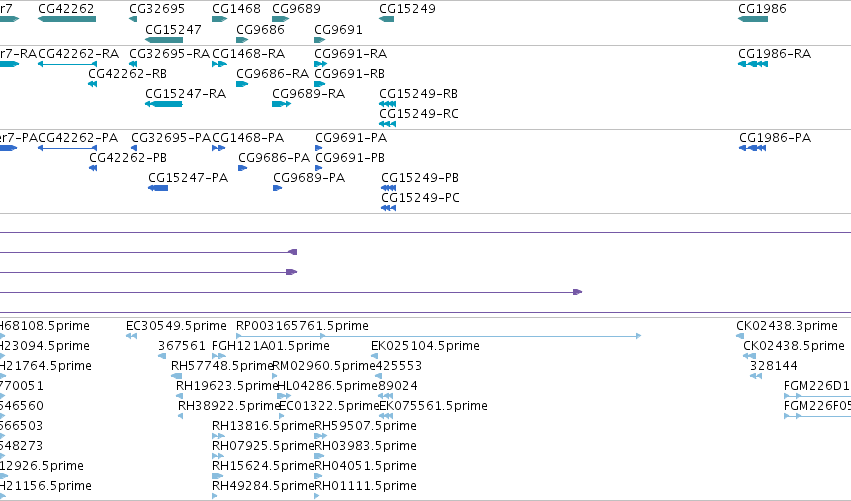Viewport: 851px width, 501px height.
Task: Select the CG9691-RA transcript label
Action: tap(351, 54)
